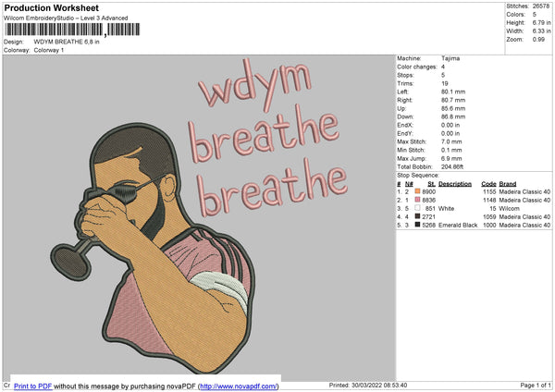This screenshot has height=392, width=555.
Task: Click the 'Emerald Black' description
Action: coord(458,225)
